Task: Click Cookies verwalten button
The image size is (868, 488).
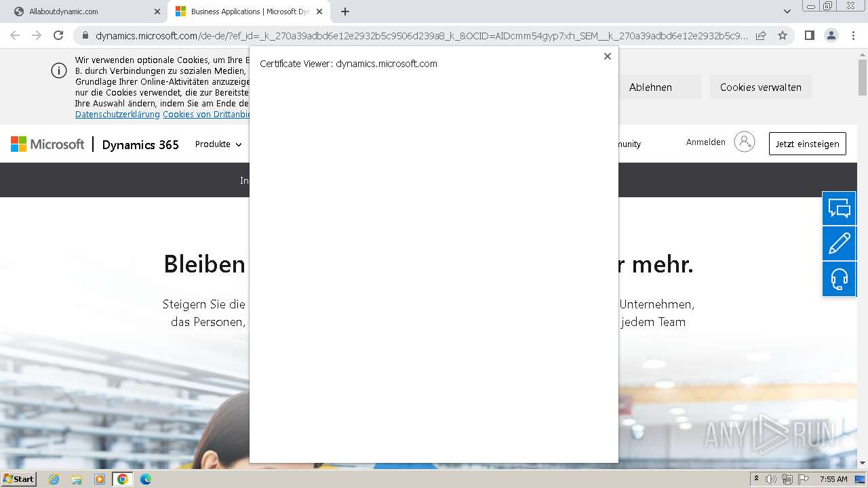Action: tap(761, 87)
